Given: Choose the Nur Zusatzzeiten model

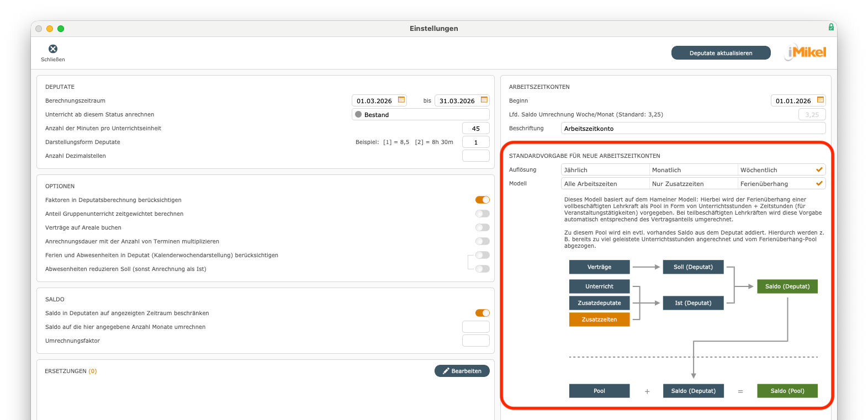Looking at the screenshot, I should [x=693, y=184].
